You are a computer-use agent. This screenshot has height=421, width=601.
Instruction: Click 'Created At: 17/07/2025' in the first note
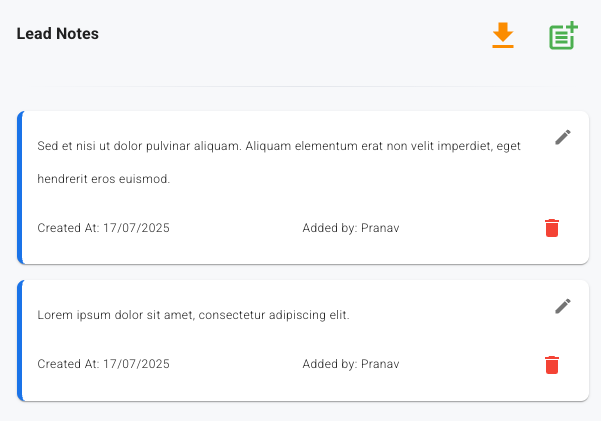(104, 228)
